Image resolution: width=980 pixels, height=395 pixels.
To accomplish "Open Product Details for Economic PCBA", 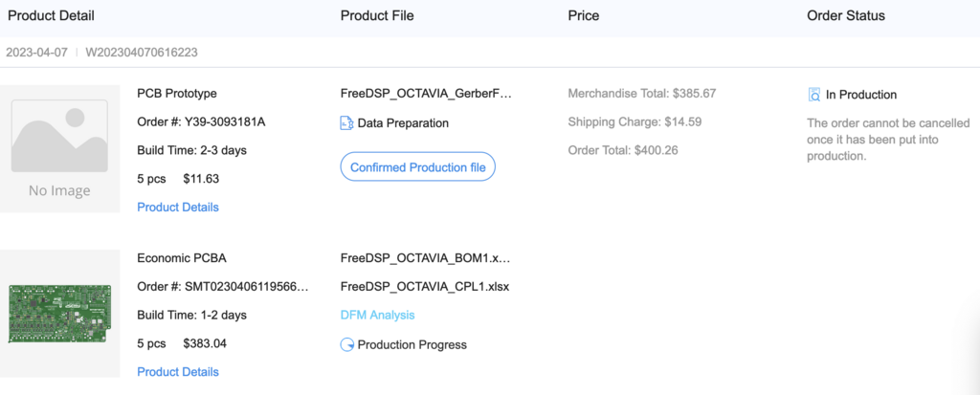I will click(x=178, y=372).
